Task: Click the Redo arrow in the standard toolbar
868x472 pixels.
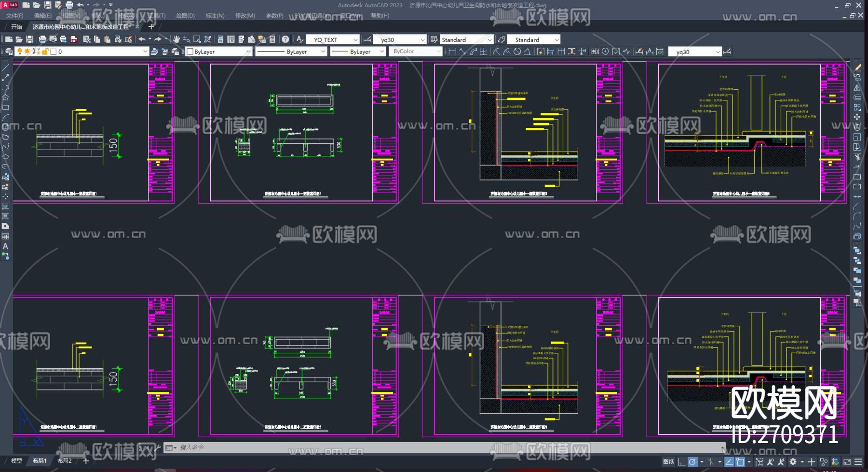Action: 158,39
